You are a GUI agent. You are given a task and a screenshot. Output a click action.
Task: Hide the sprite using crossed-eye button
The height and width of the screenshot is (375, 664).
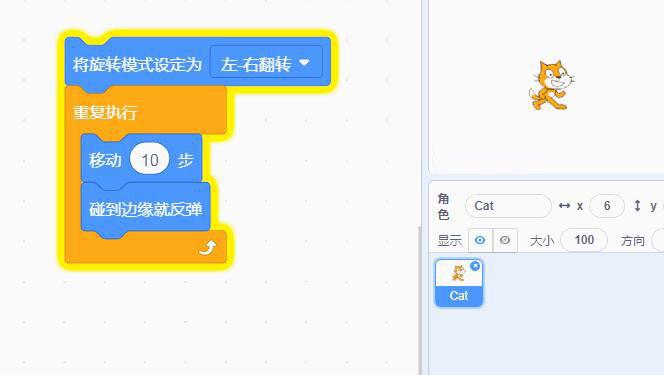tap(505, 240)
